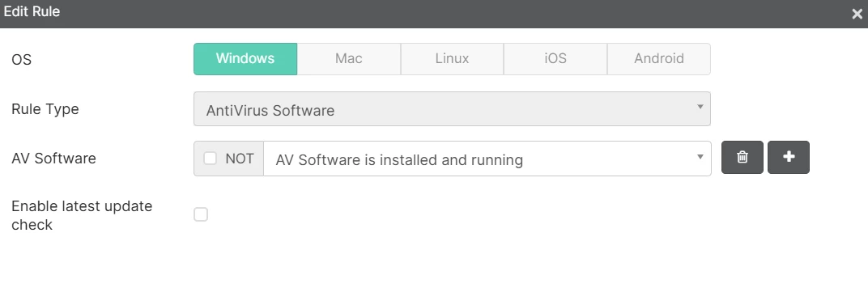This screenshot has width=868, height=292.
Task: Delete AV Software condition with trash icon
Action: (x=742, y=158)
